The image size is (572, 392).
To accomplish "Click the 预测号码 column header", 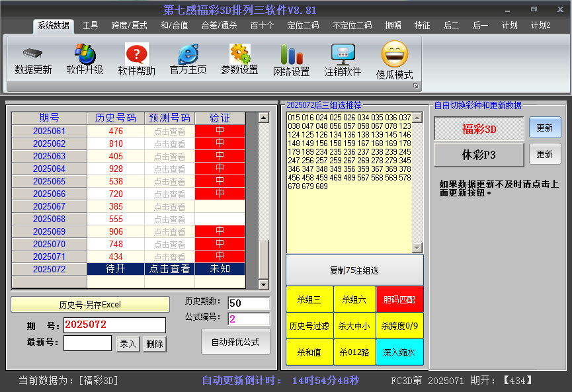I will pos(170,118).
